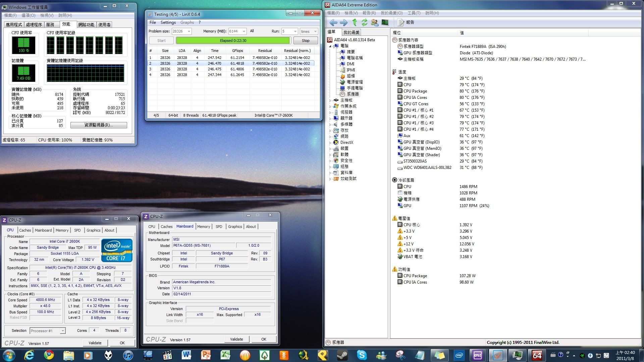The width and height of the screenshot is (644, 362).
Task: Open CPU-Z Processor selection dropdown
Action: click(x=62, y=331)
